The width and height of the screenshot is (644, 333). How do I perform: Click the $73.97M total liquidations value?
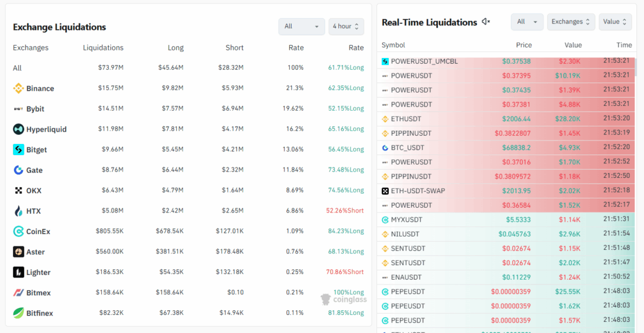click(x=111, y=68)
